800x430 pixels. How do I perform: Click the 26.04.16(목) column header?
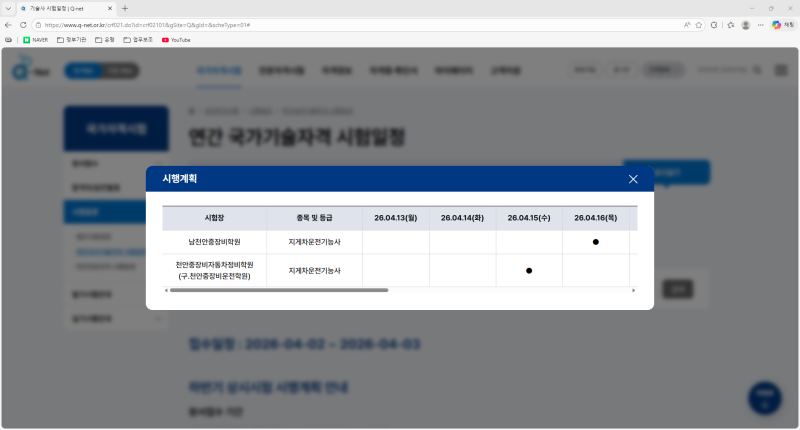(x=595, y=218)
